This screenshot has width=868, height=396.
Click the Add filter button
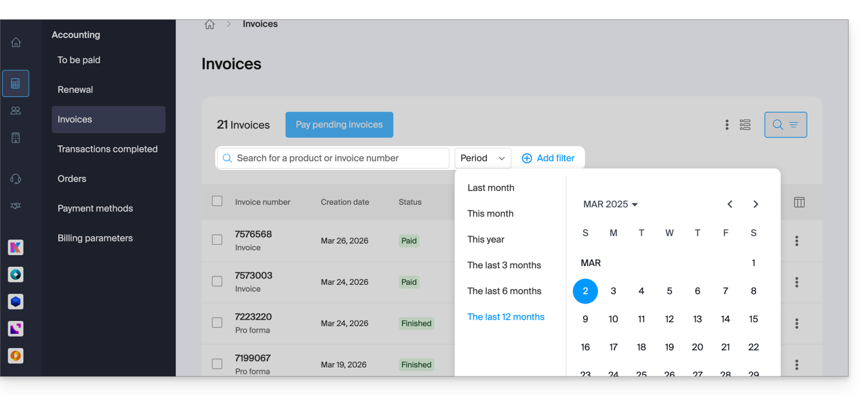548,158
